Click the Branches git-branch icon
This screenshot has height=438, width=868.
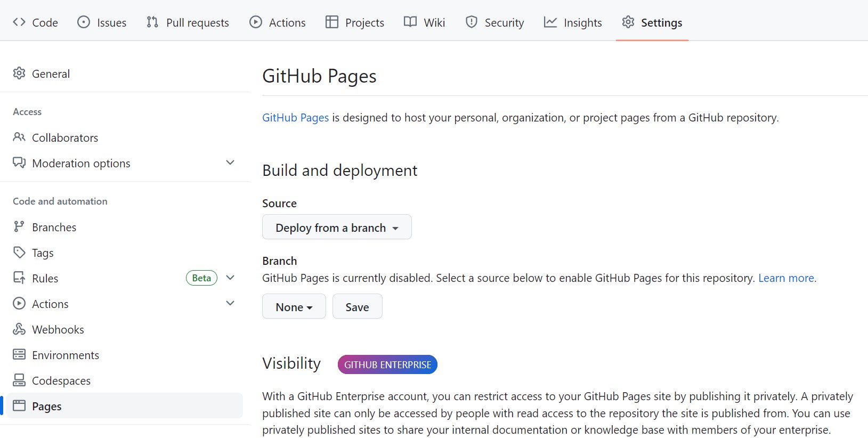pyautogui.click(x=19, y=227)
